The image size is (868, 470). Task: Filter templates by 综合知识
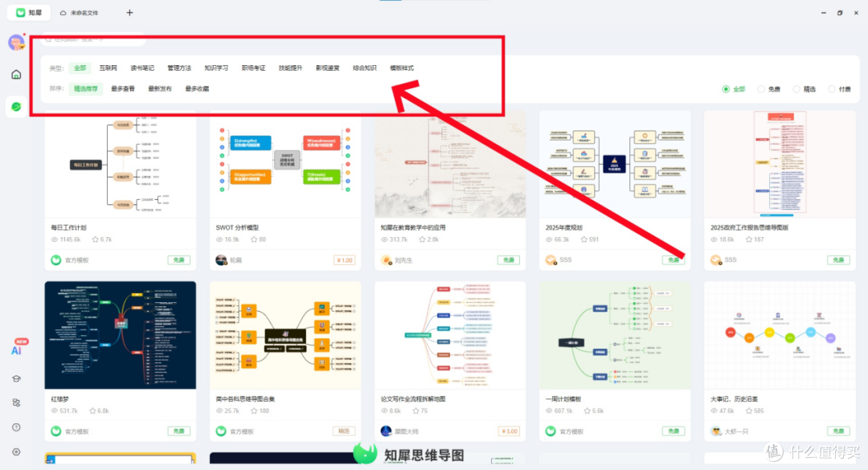coord(365,68)
